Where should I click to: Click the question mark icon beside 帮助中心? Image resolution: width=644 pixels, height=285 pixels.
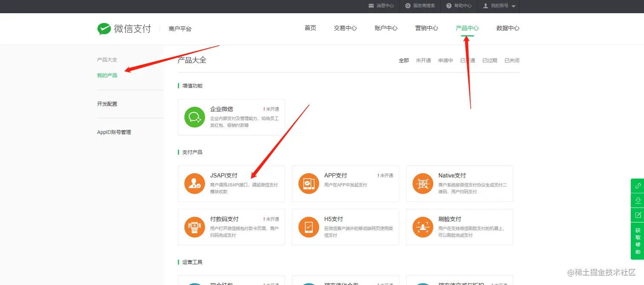pyautogui.click(x=449, y=6)
